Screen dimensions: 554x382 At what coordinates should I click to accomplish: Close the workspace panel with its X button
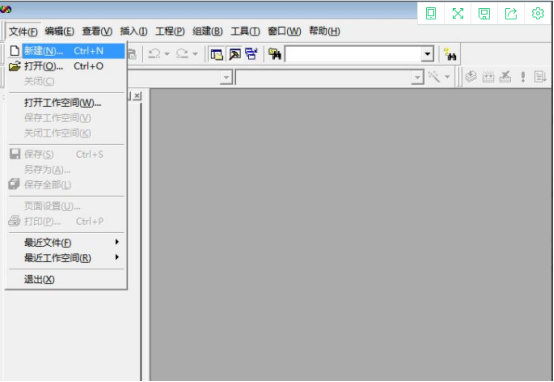click(x=137, y=96)
